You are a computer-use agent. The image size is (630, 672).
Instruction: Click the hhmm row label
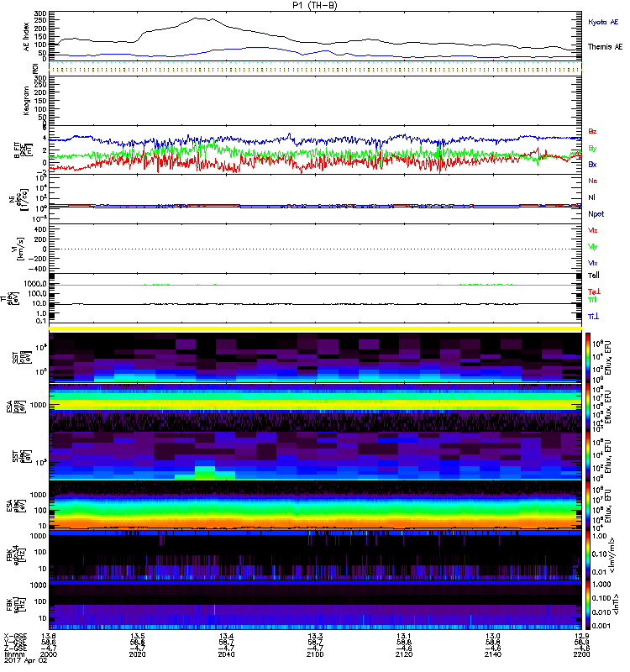[13, 654]
